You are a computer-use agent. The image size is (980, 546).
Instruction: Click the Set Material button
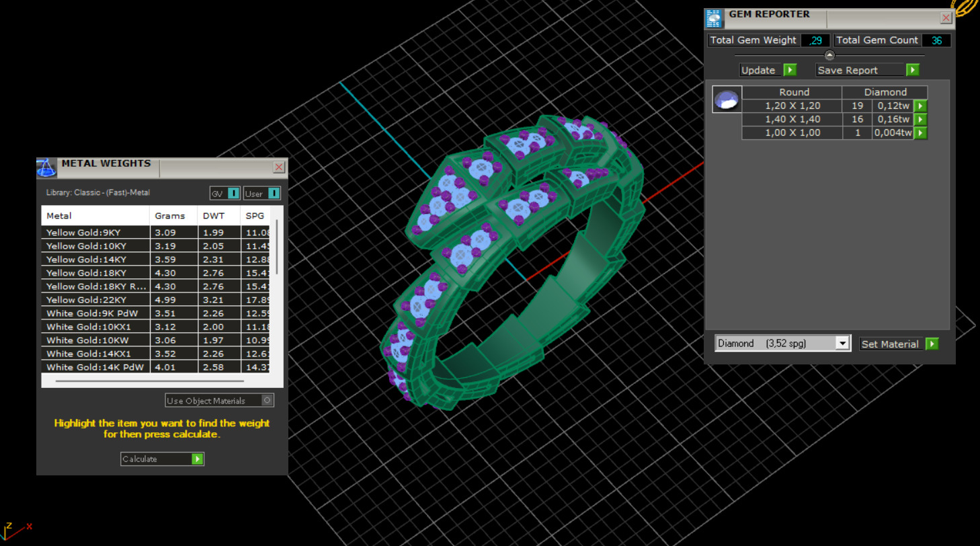(x=899, y=344)
